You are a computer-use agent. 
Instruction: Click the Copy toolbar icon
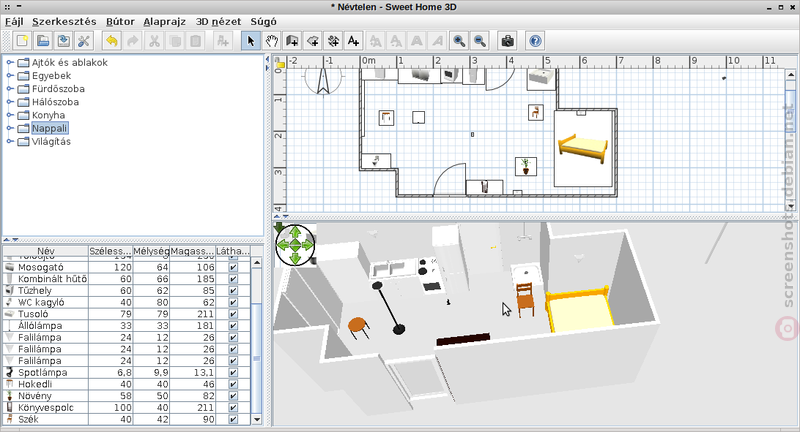(174, 41)
